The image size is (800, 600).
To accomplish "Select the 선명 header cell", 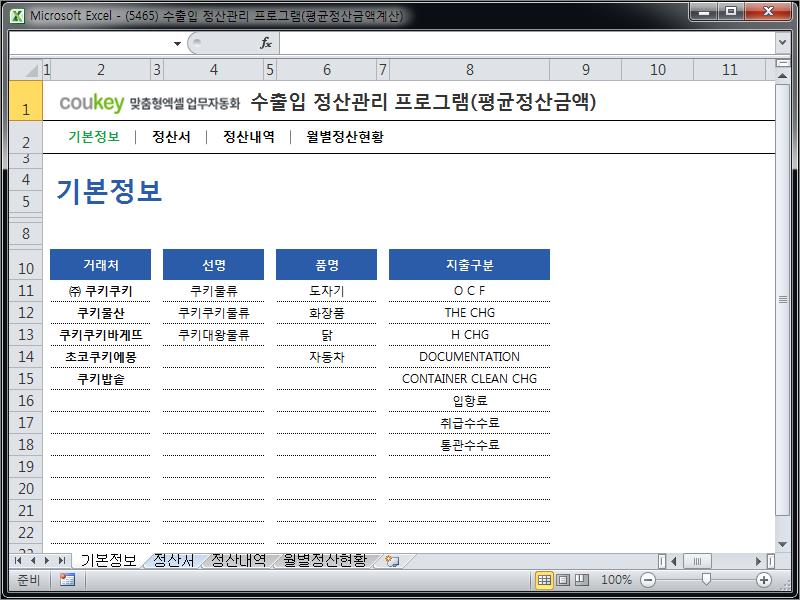I will point(213,264).
